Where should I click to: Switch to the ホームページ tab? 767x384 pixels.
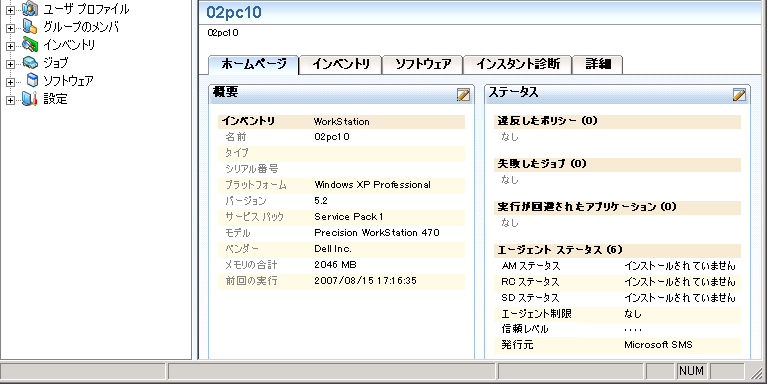point(253,65)
